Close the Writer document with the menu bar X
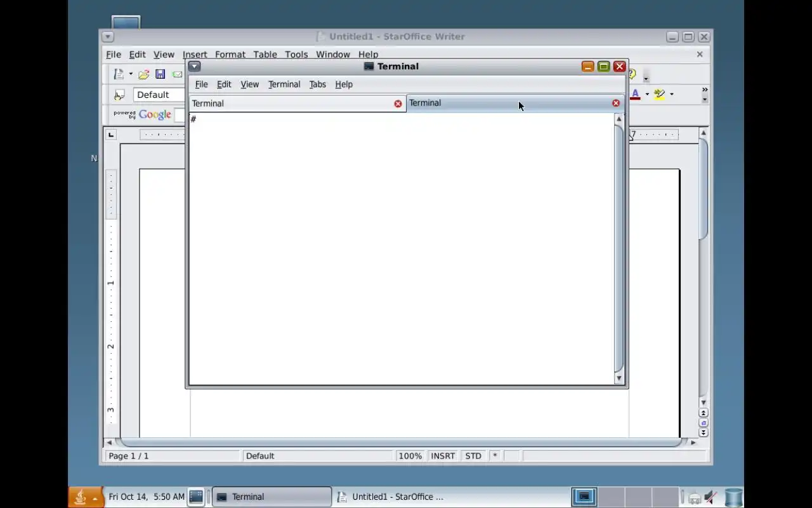 700,54
